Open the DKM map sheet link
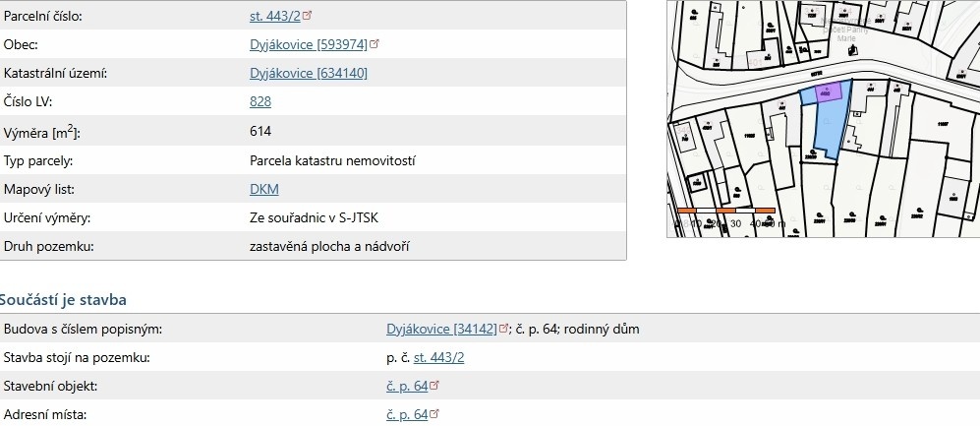The height and width of the screenshot is (426, 980). pyautogui.click(x=264, y=189)
